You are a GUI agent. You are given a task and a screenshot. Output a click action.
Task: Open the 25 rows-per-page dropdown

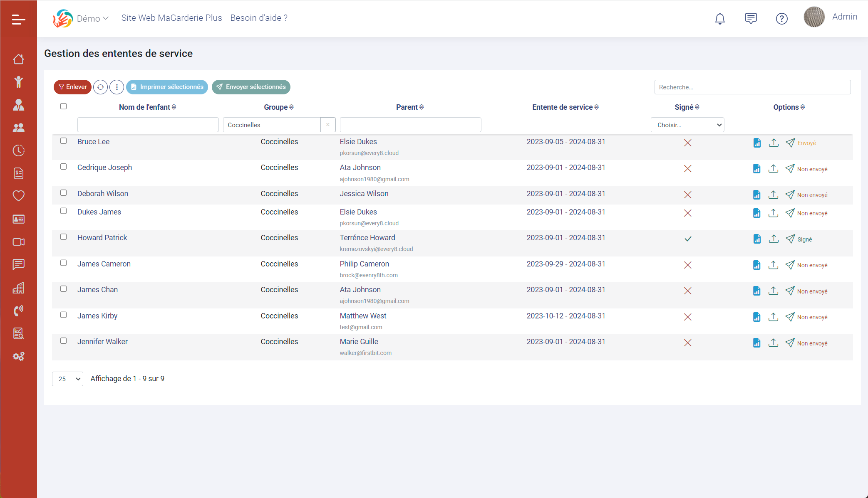pyautogui.click(x=67, y=379)
